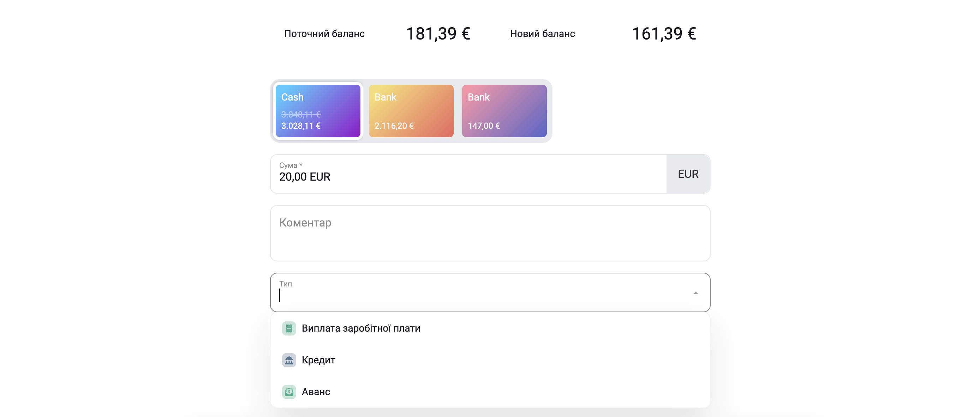Click the Сума amount input field
The width and height of the screenshot is (980, 417).
click(468, 174)
